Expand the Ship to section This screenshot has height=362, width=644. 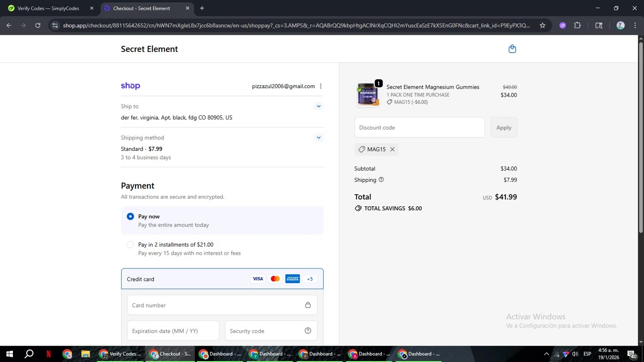coord(319,106)
